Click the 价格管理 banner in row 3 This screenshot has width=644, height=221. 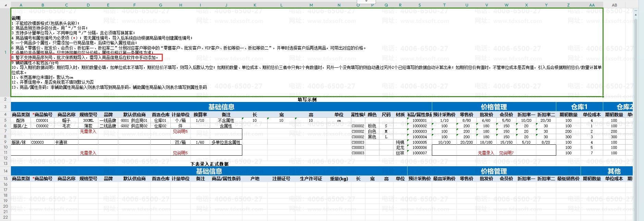(x=494, y=107)
